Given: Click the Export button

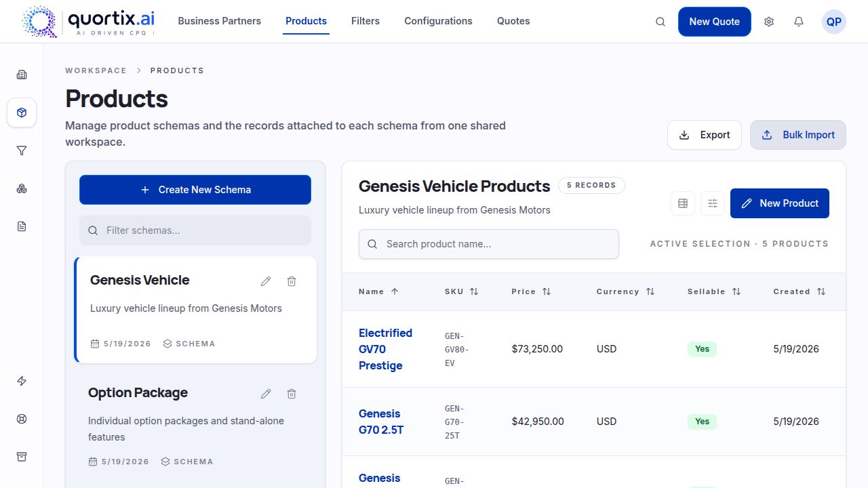Looking at the screenshot, I should (705, 135).
